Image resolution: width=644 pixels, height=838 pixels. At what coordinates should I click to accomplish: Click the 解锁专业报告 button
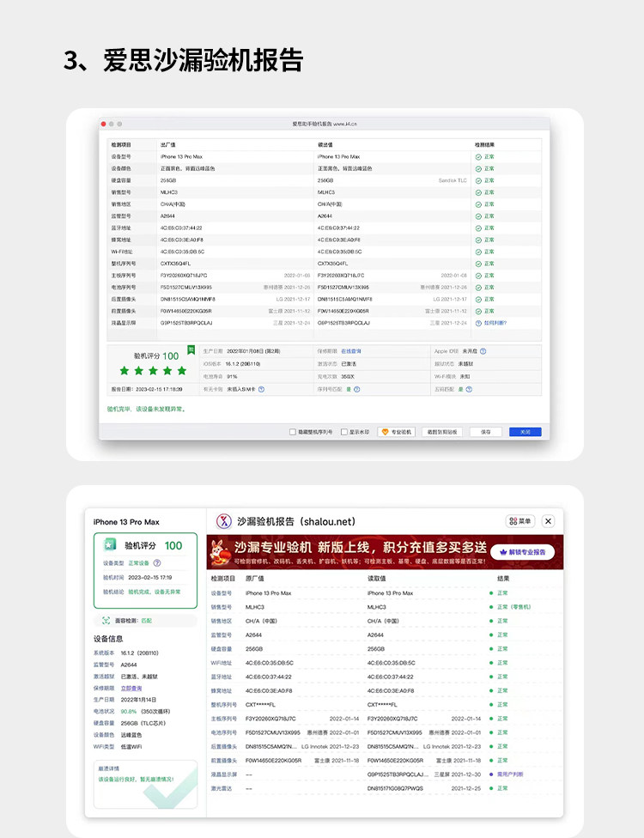pos(522,552)
